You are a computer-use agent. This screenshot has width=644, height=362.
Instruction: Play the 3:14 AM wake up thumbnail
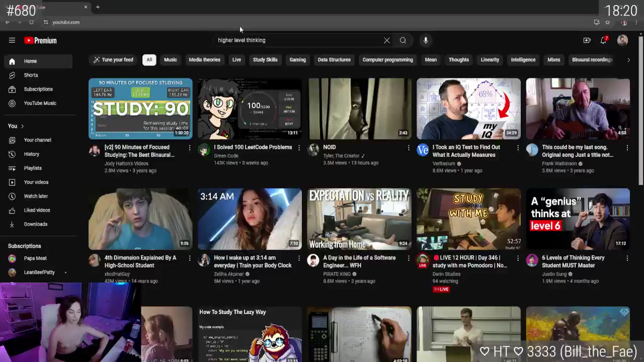(x=250, y=219)
